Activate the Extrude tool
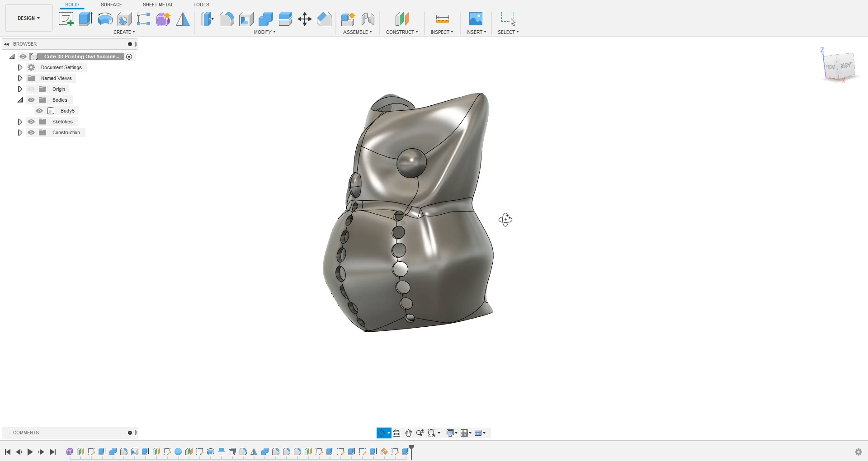Viewport: 868px width, 461px height. pos(85,19)
